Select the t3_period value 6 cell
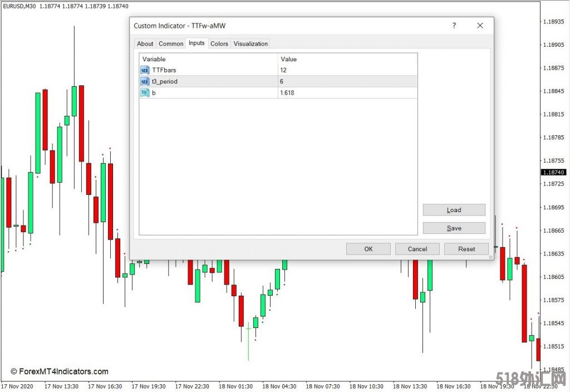The height and width of the screenshot is (392, 570). (347, 81)
